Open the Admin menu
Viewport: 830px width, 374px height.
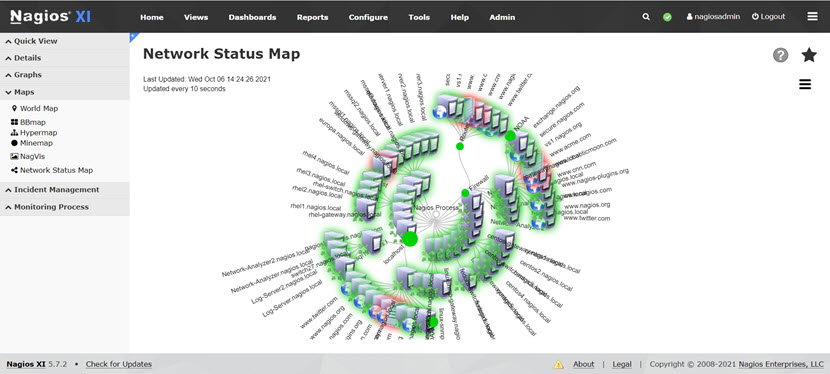(x=502, y=17)
